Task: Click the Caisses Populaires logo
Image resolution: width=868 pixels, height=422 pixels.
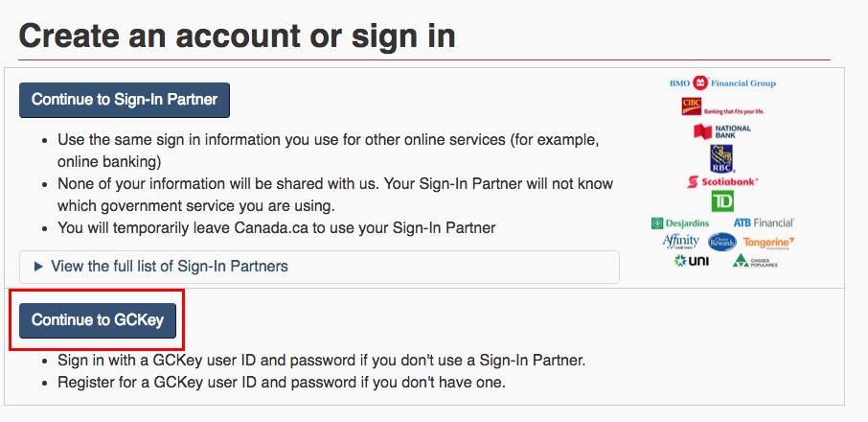Action: coord(755,261)
